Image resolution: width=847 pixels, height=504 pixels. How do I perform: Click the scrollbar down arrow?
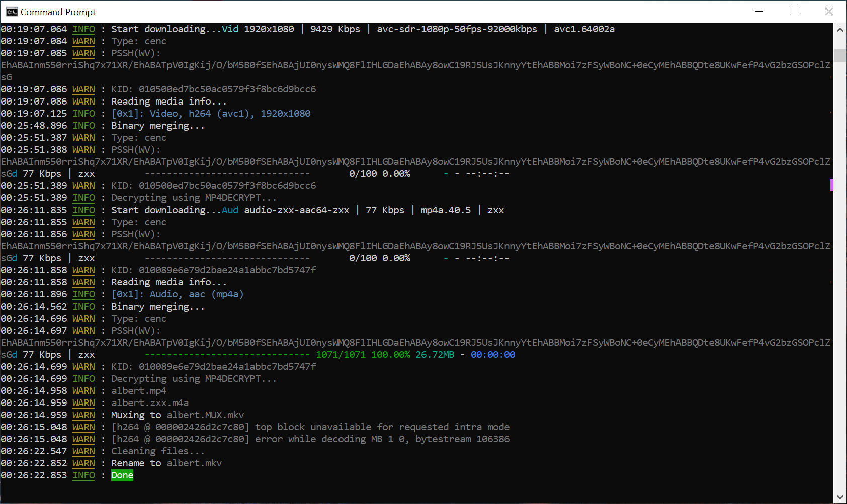[x=840, y=497]
